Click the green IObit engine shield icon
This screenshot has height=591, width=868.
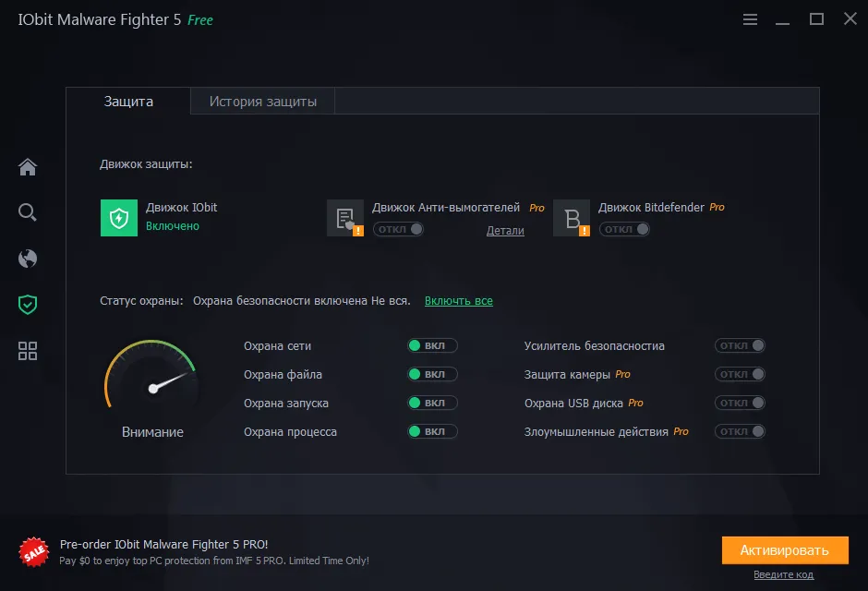119,218
